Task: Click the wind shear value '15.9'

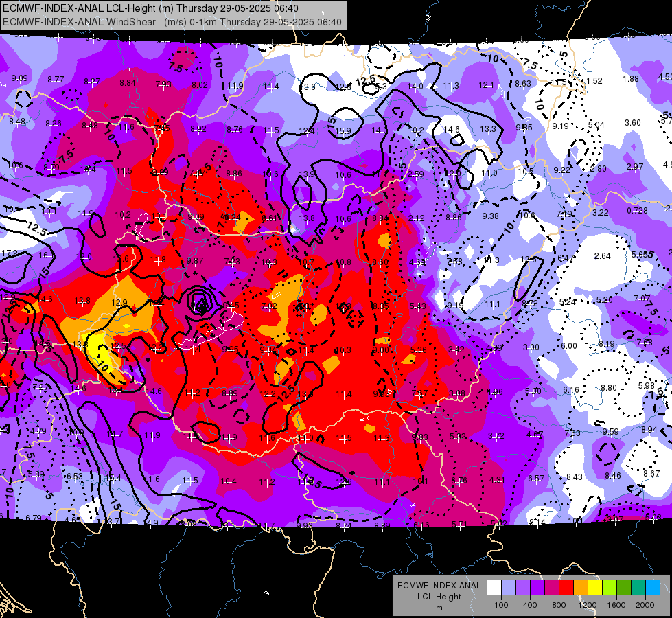Action: (343, 130)
